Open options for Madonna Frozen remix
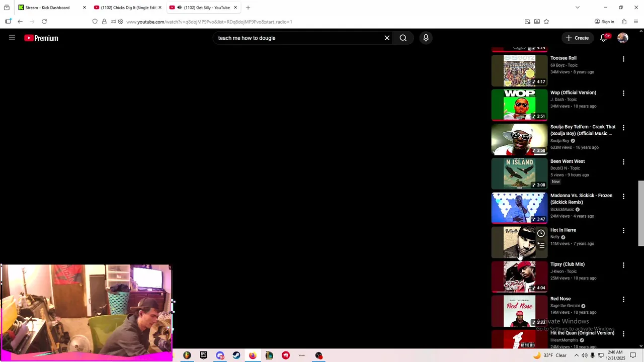Image resolution: width=644 pixels, height=362 pixels. click(623, 197)
